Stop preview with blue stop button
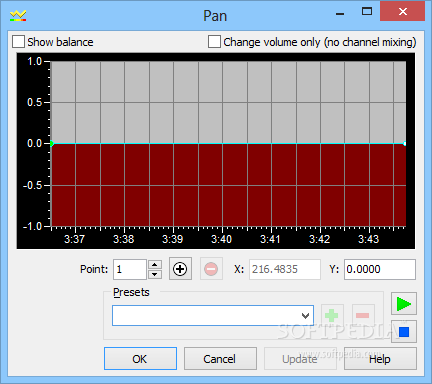432x384 pixels. (x=404, y=332)
